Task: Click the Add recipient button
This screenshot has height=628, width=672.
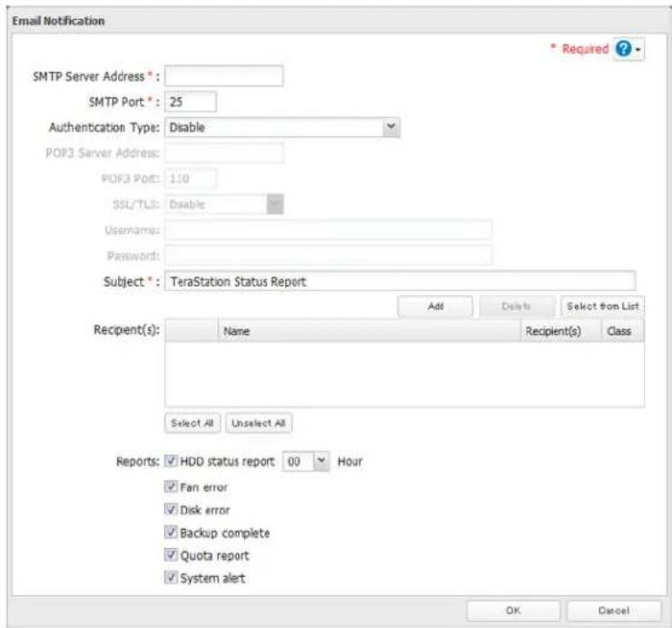Action: tap(435, 307)
